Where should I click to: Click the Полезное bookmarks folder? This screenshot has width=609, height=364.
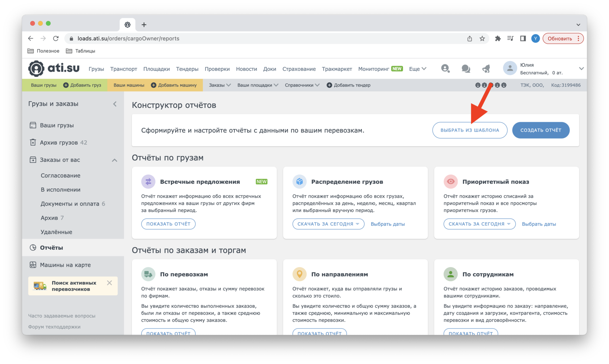(x=43, y=51)
